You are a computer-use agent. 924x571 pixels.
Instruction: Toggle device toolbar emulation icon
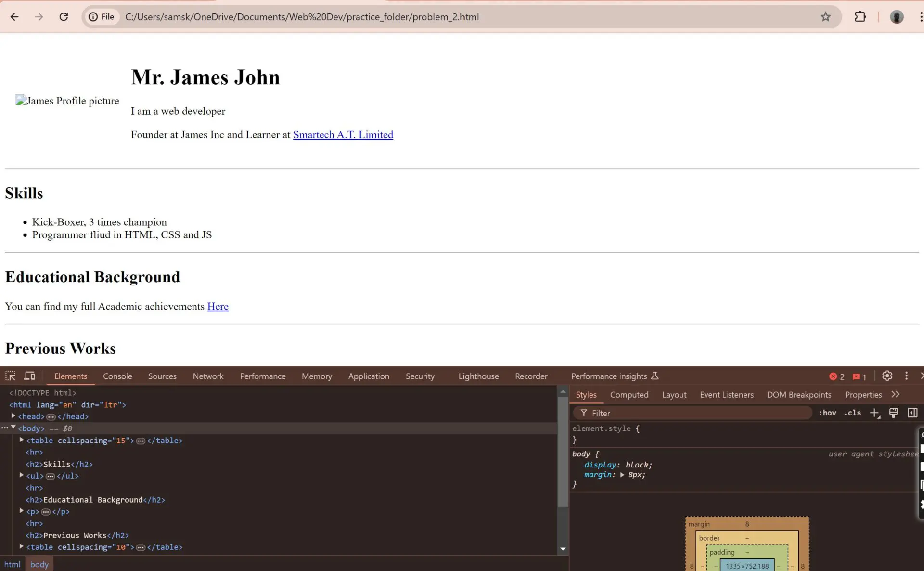point(30,376)
